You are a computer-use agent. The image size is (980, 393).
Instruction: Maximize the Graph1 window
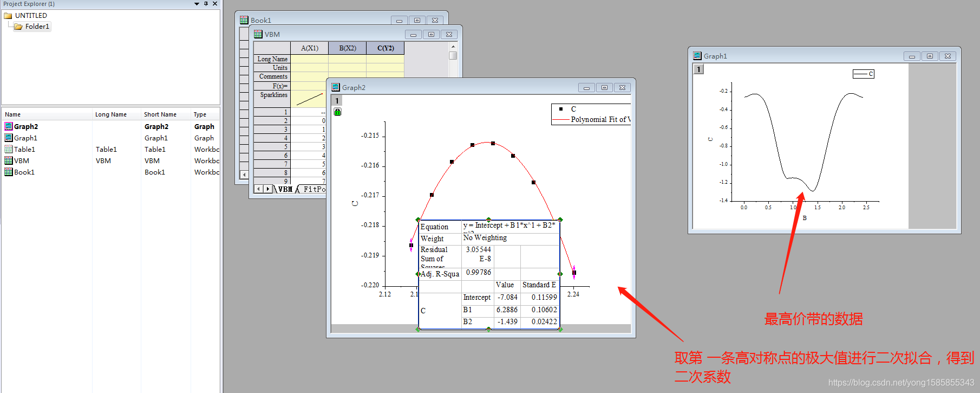(x=930, y=56)
